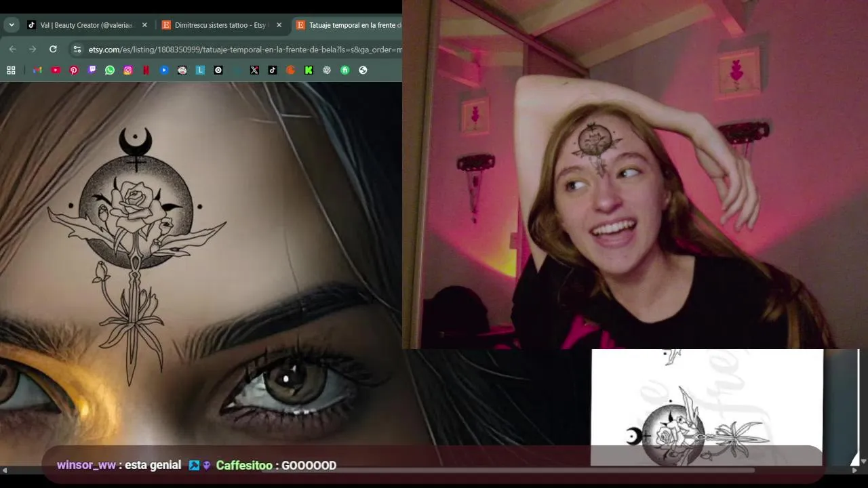This screenshot has height=488, width=868.
Task: Go forward to the next page
Action: pyautogui.click(x=33, y=49)
